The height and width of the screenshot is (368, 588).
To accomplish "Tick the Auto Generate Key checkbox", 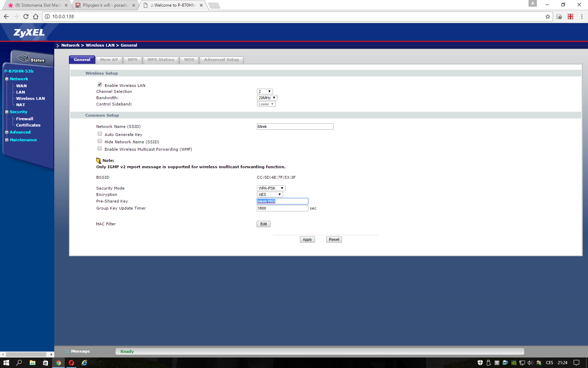I will [100, 134].
